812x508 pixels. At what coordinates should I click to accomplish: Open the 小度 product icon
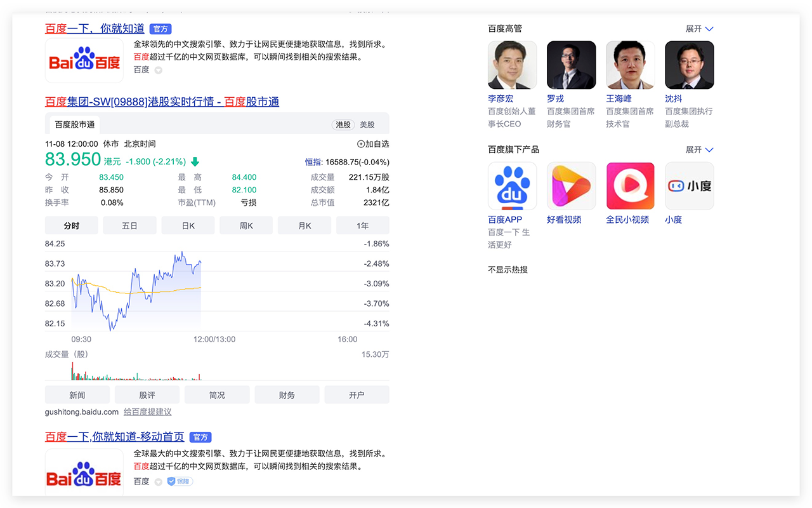coord(689,185)
